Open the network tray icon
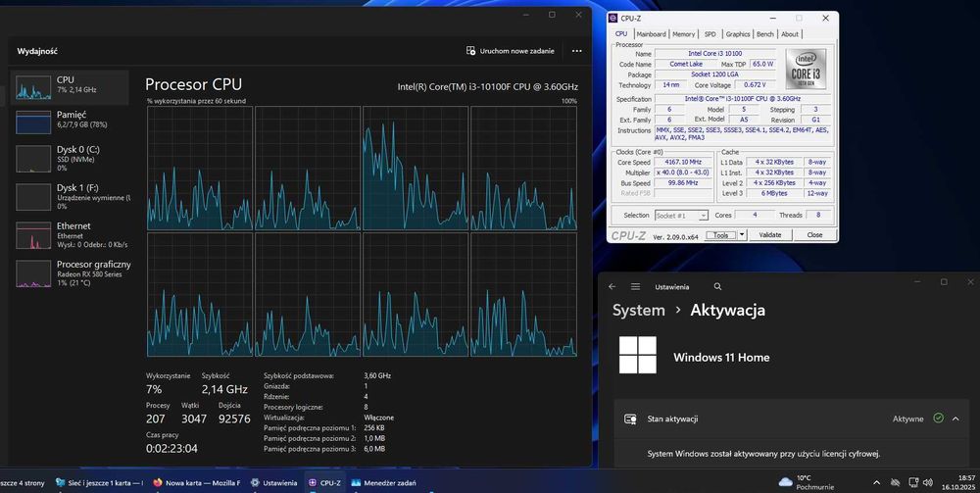980x493 pixels. [912, 482]
